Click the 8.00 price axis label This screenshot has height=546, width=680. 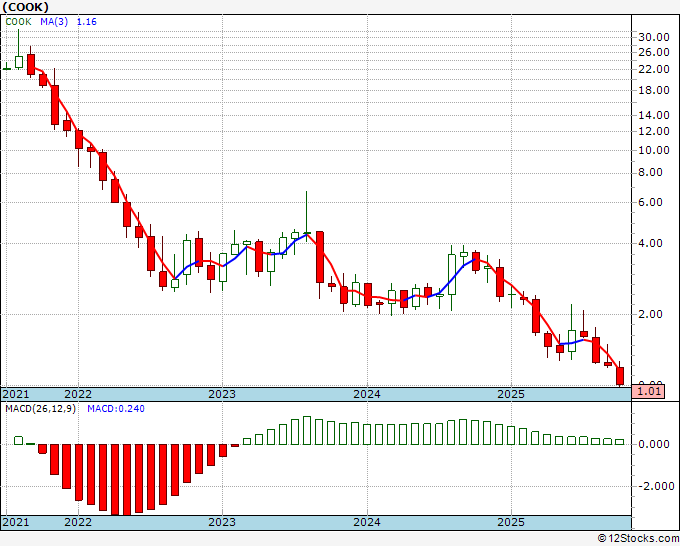click(650, 173)
